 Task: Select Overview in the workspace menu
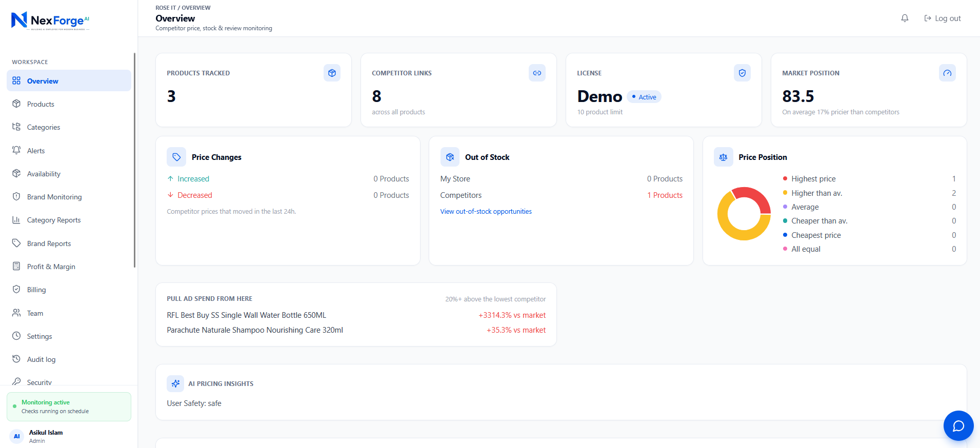point(69,80)
